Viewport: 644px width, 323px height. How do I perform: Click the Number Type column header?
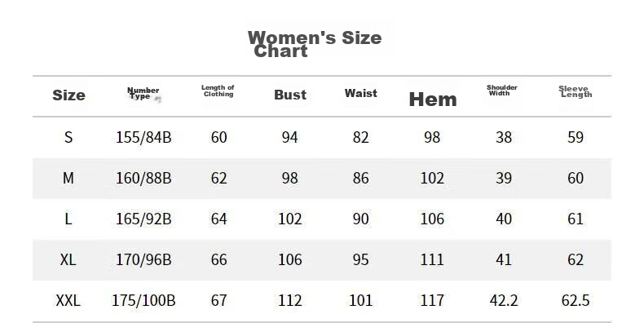click(143, 93)
